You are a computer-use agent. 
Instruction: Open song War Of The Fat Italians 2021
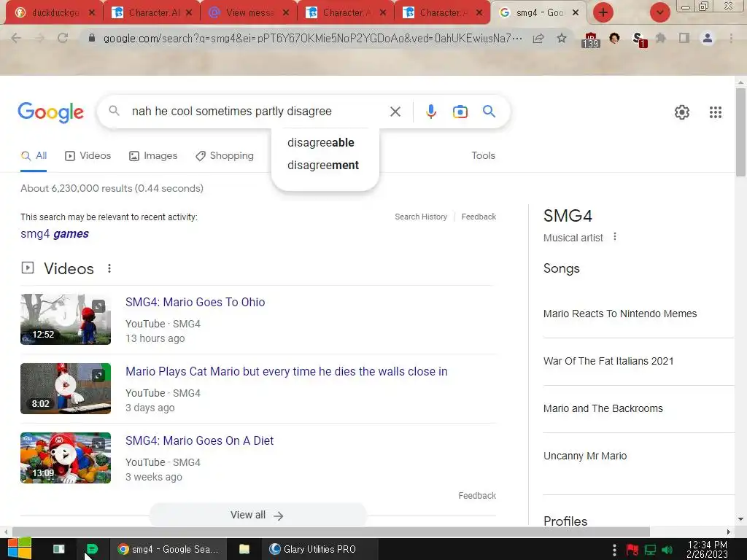[608, 361]
